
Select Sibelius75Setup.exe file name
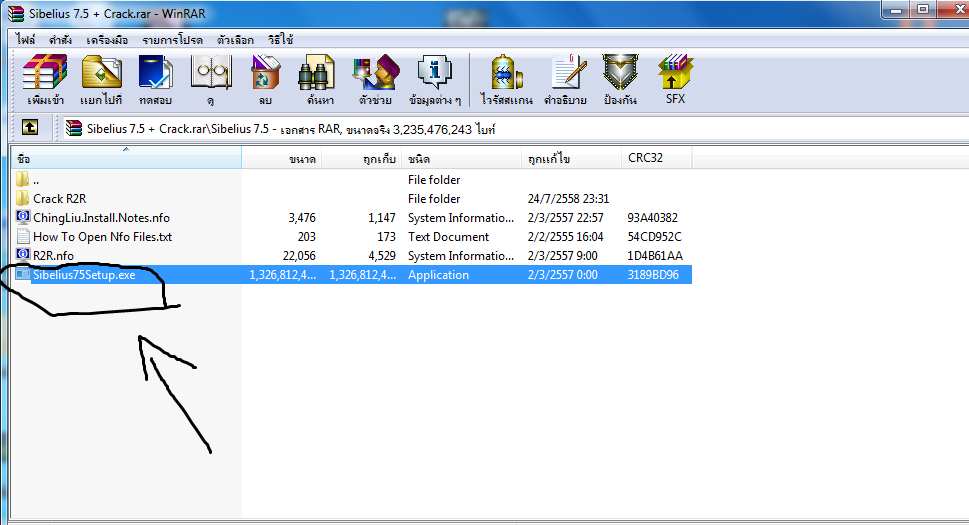point(84,275)
